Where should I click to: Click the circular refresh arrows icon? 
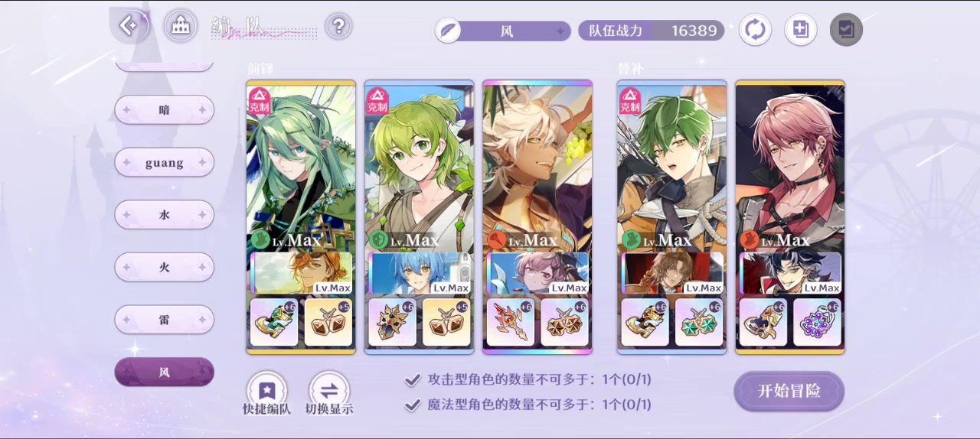(x=755, y=30)
